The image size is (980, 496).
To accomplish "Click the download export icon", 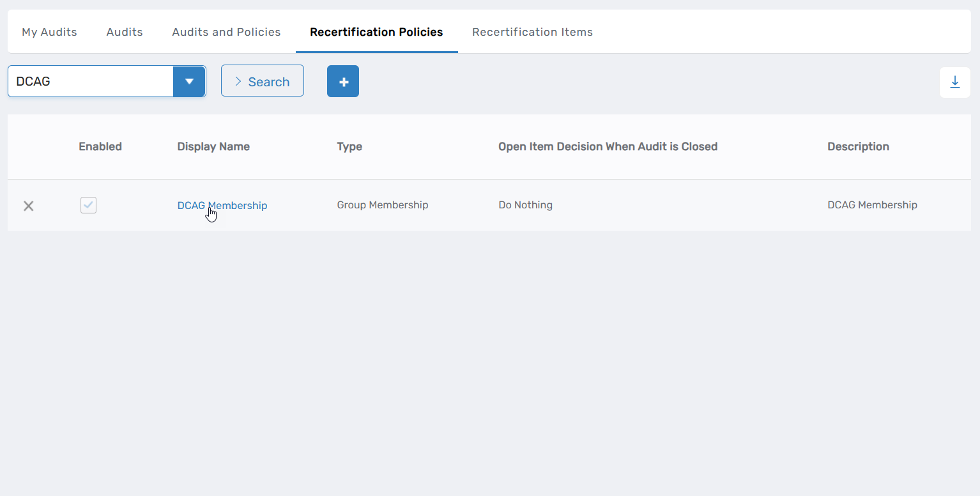I will [x=955, y=82].
